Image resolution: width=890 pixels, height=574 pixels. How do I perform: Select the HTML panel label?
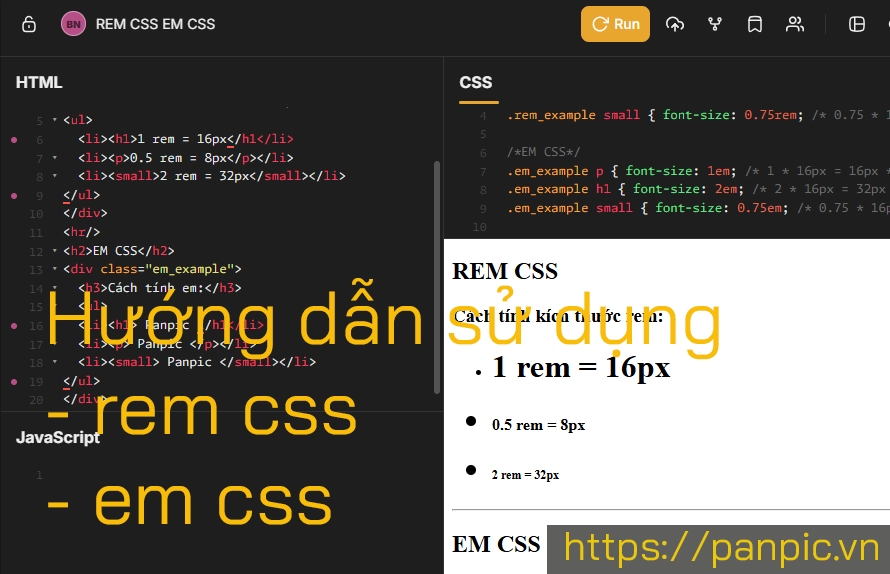(x=39, y=82)
